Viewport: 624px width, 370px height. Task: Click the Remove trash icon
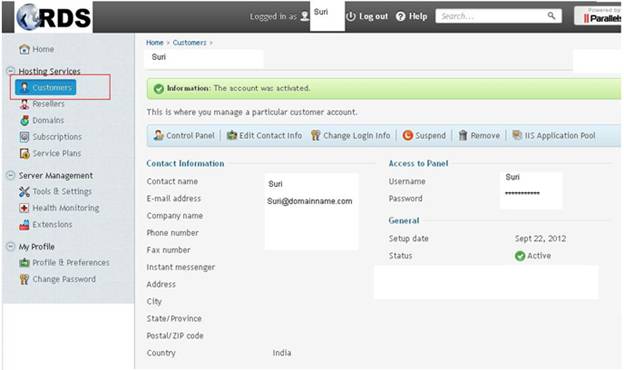[463, 135]
